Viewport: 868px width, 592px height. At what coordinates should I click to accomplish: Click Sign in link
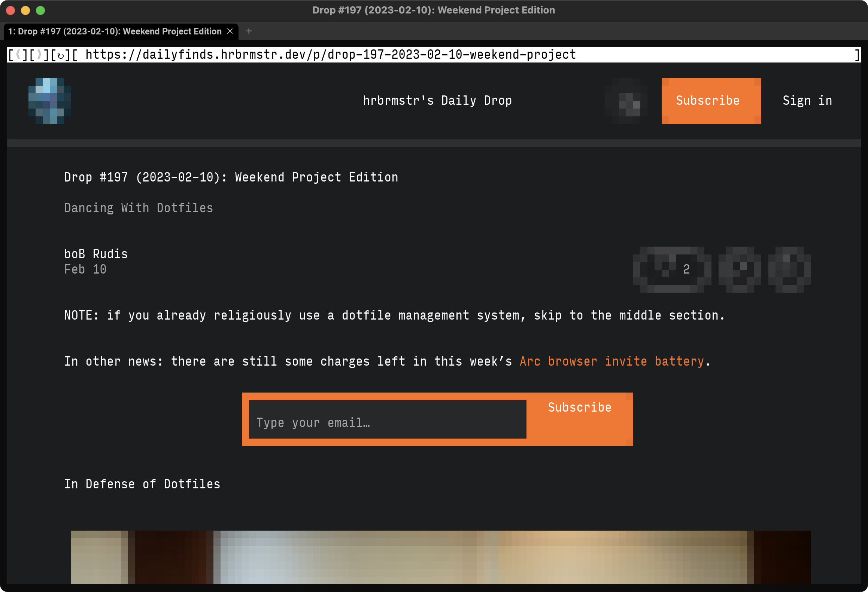(807, 101)
